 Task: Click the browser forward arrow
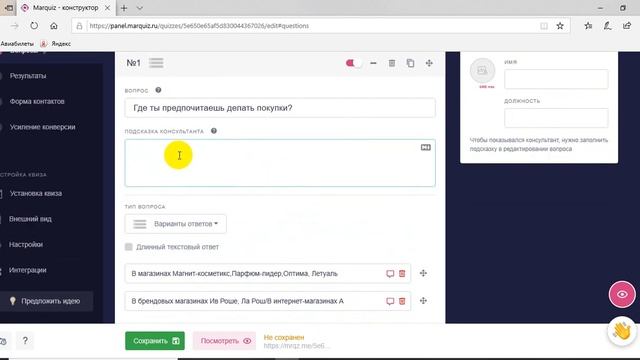point(15,26)
